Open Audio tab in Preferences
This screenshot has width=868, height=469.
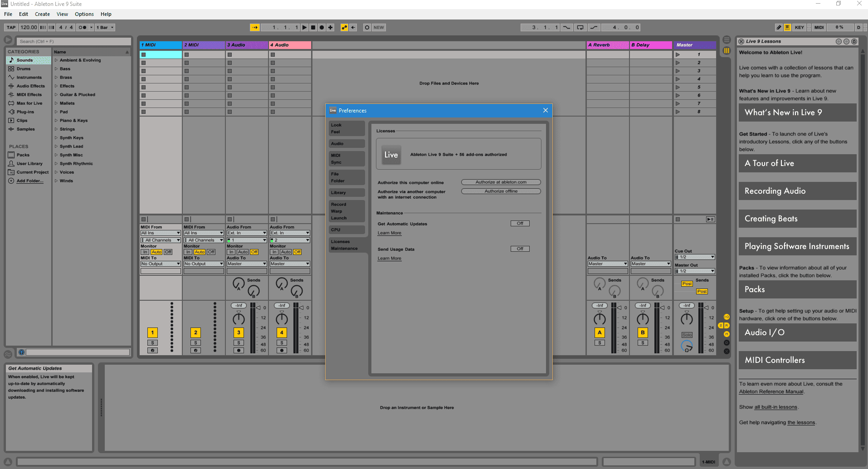coord(347,144)
